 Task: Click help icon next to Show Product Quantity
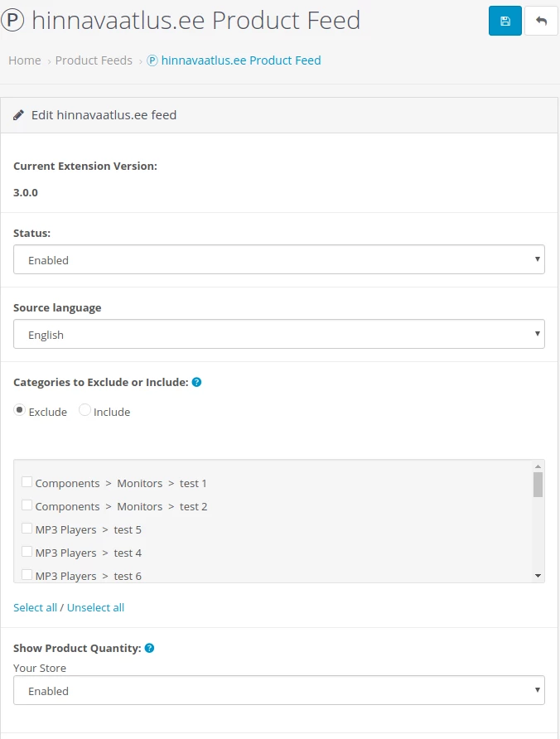[x=150, y=648]
